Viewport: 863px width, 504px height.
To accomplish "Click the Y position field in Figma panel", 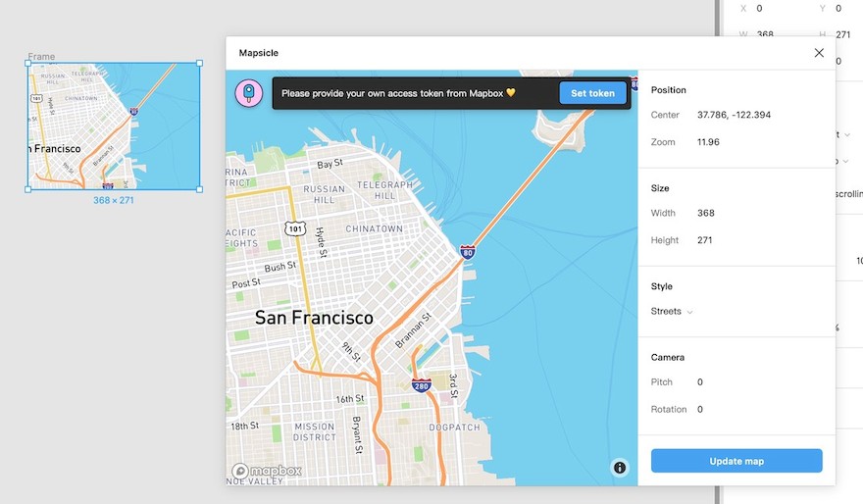I will click(838, 8).
